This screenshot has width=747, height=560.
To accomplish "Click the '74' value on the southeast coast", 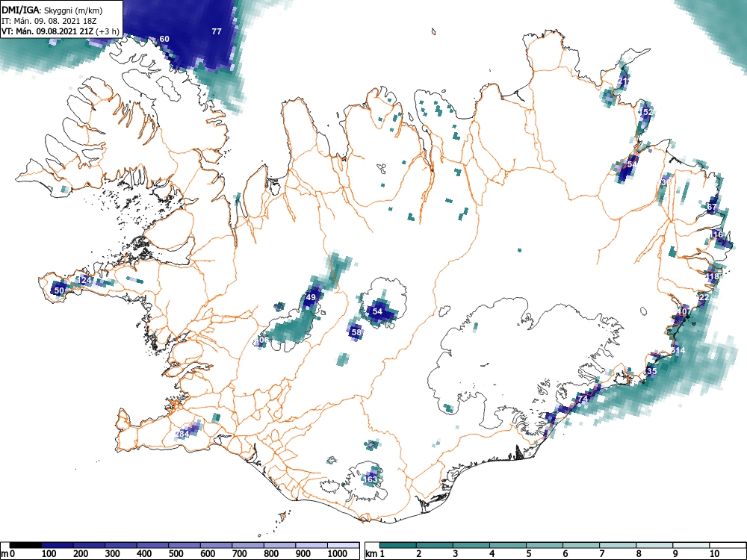I will [582, 399].
